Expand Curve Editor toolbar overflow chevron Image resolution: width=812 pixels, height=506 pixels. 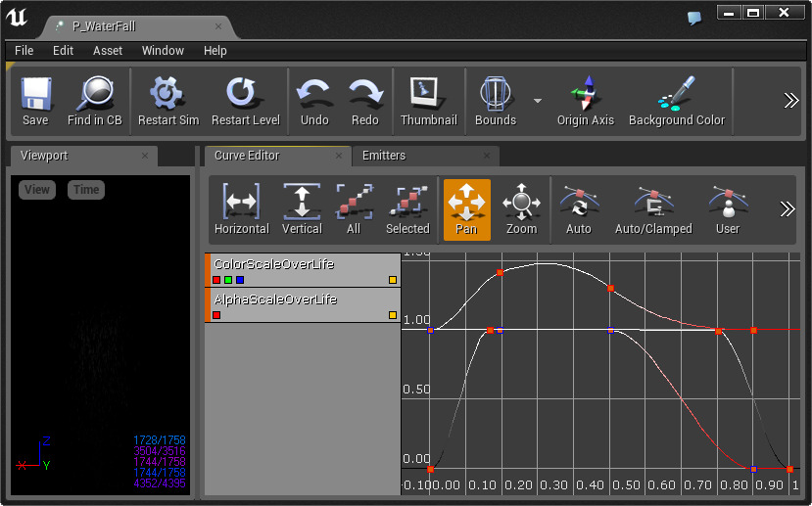(787, 208)
